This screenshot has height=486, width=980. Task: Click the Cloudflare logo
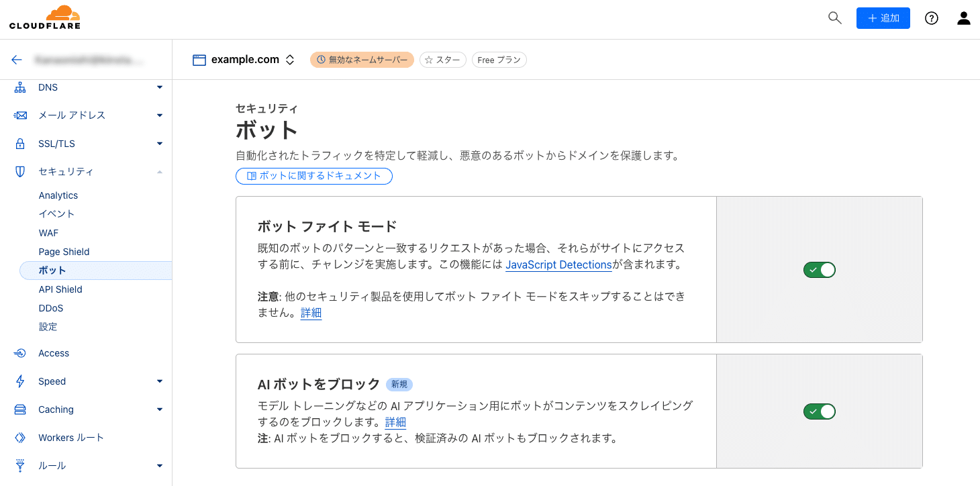45,17
